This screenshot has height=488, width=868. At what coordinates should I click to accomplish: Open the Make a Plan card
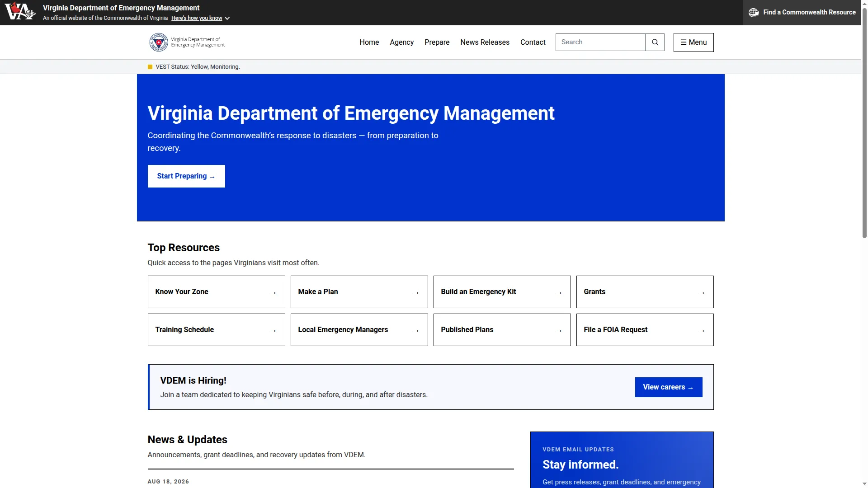click(x=359, y=292)
